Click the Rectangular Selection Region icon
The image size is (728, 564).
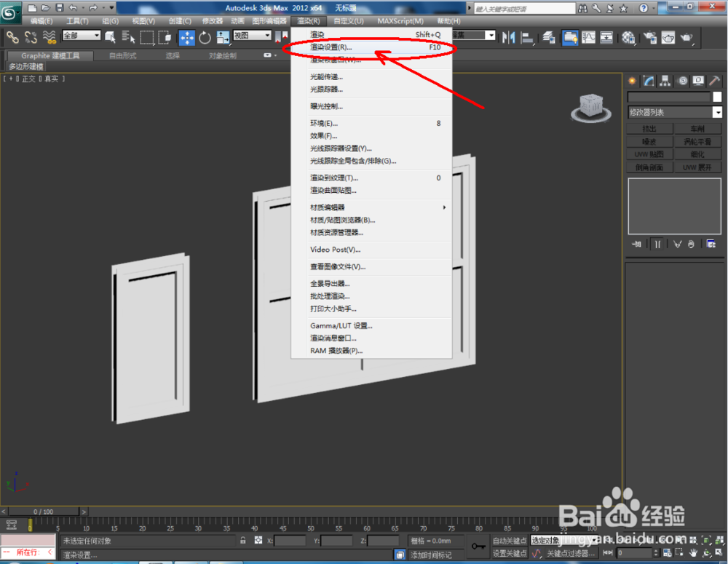[147, 37]
